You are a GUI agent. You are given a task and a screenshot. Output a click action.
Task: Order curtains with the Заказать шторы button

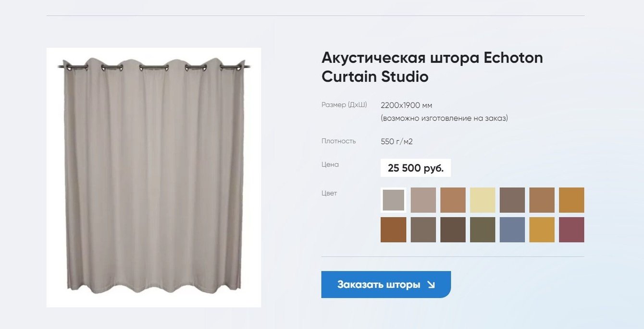[x=386, y=284]
